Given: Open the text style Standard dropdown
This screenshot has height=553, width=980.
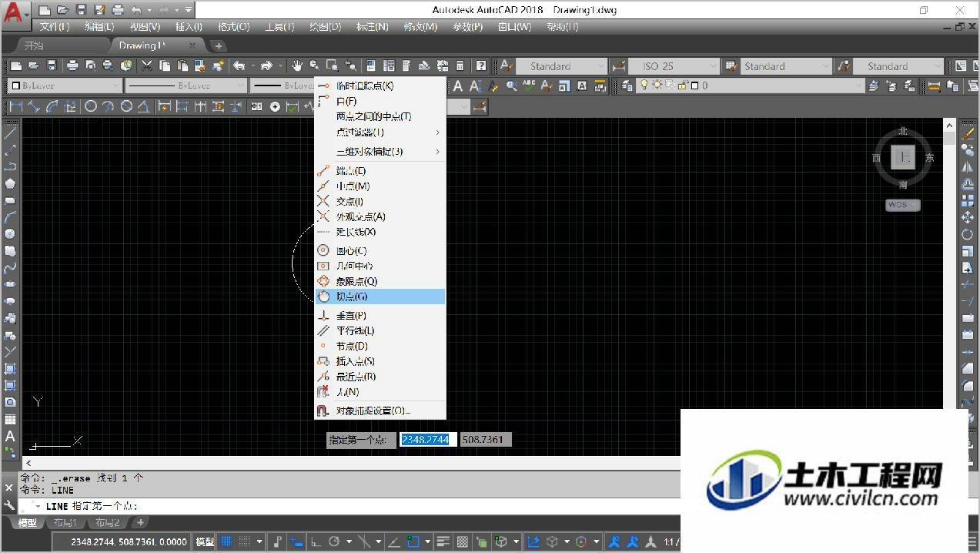Looking at the screenshot, I should pyautogui.click(x=563, y=66).
